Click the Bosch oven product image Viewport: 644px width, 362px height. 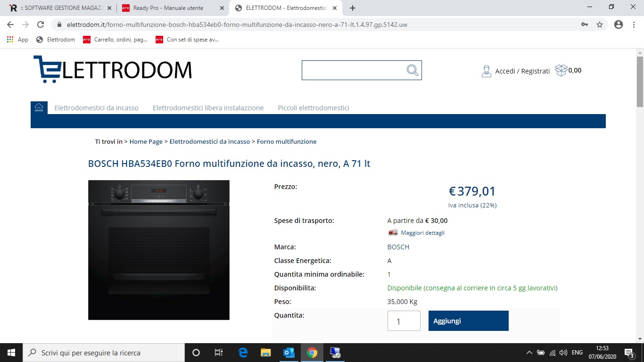[159, 250]
